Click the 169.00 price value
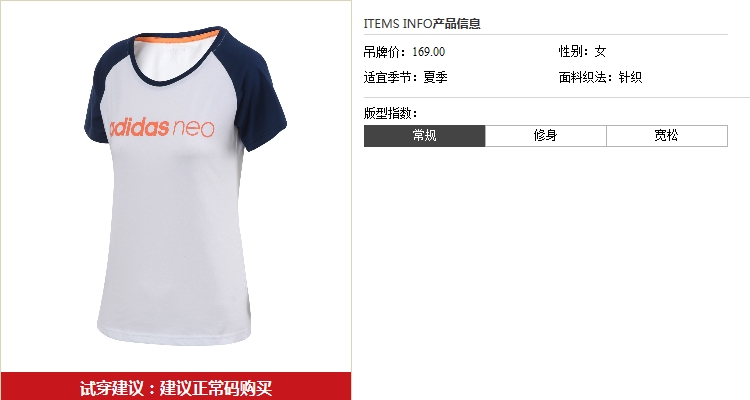The width and height of the screenshot is (750, 400). coord(429,52)
